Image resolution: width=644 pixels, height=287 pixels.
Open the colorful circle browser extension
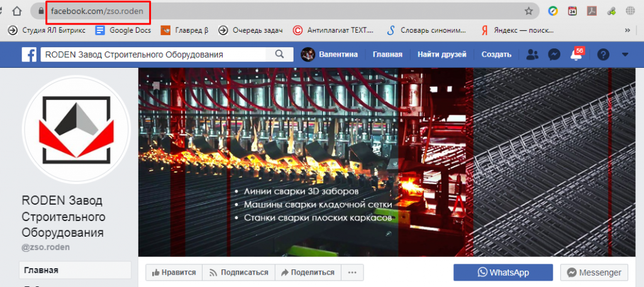pos(553,11)
